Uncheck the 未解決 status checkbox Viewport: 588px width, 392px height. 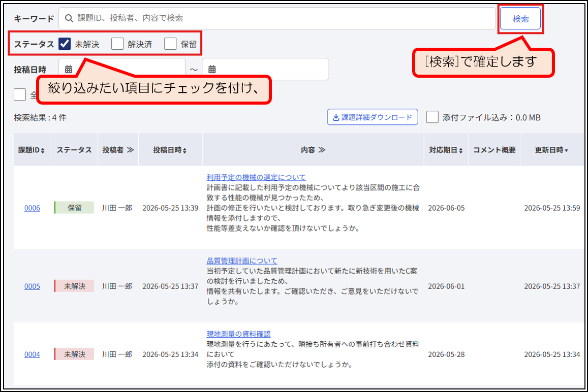pyautogui.click(x=65, y=44)
